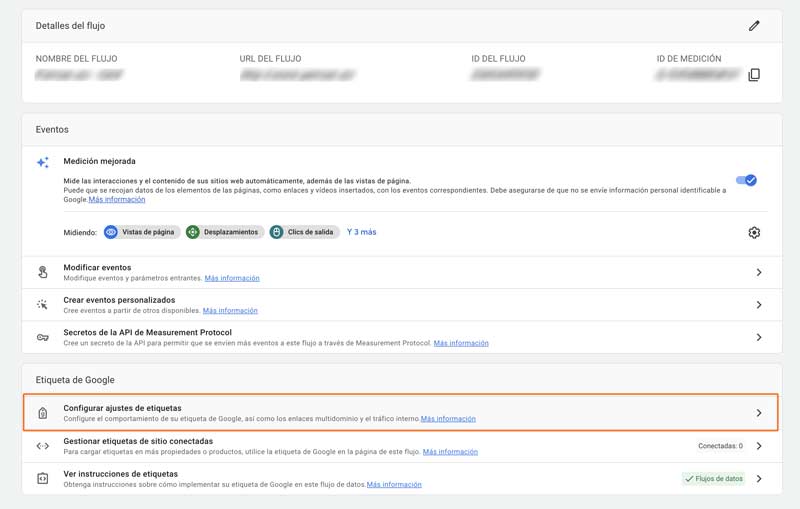Open enhanced measurement settings gear

754,233
